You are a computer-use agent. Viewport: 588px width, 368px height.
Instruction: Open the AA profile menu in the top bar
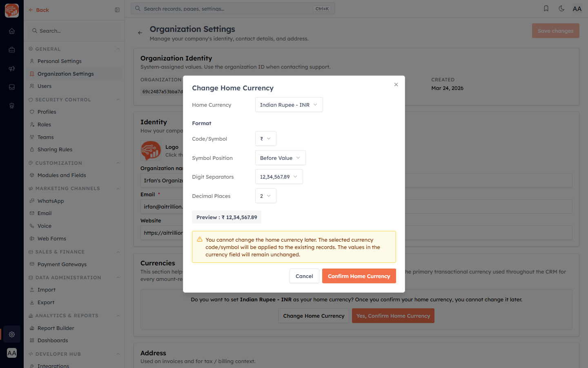click(577, 9)
